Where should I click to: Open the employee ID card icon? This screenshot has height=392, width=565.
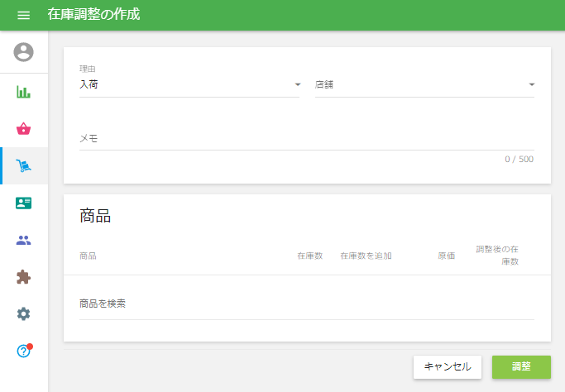[24, 203]
